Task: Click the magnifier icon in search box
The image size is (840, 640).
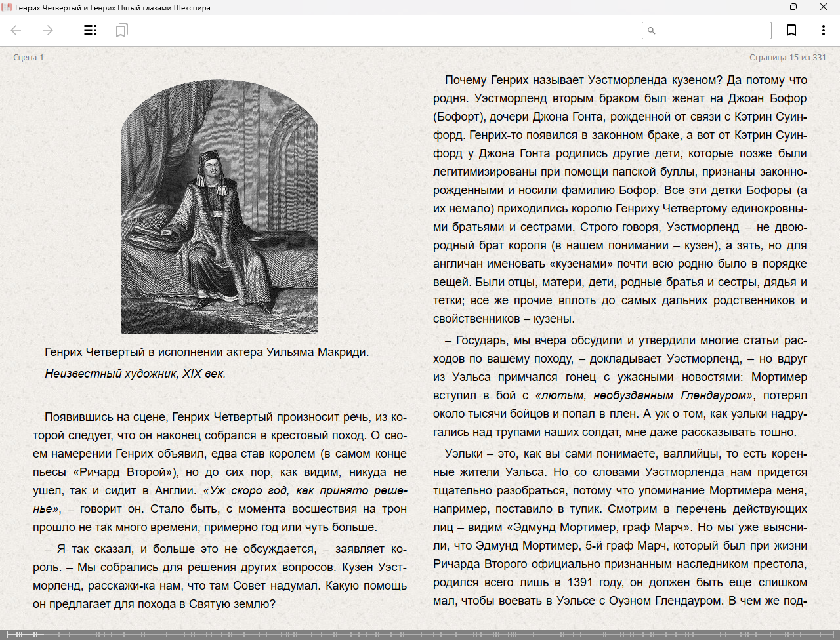Action: 652,30
